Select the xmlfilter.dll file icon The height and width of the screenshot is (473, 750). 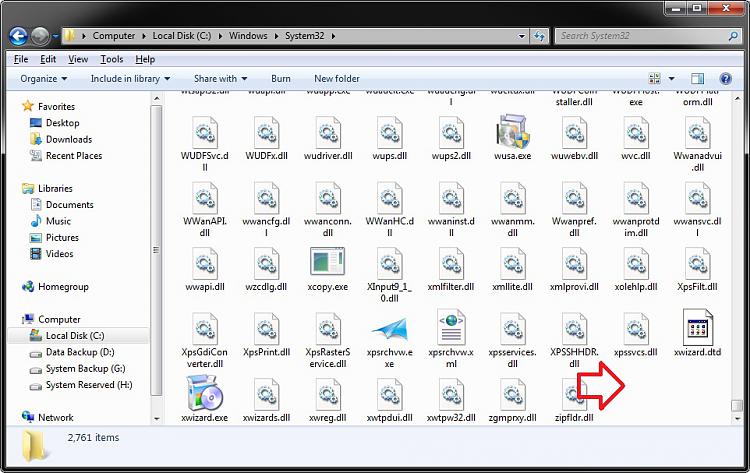click(451, 263)
